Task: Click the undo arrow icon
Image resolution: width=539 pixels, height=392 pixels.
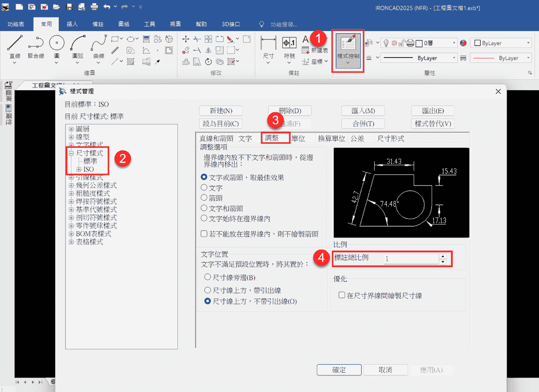Action: (107, 7)
